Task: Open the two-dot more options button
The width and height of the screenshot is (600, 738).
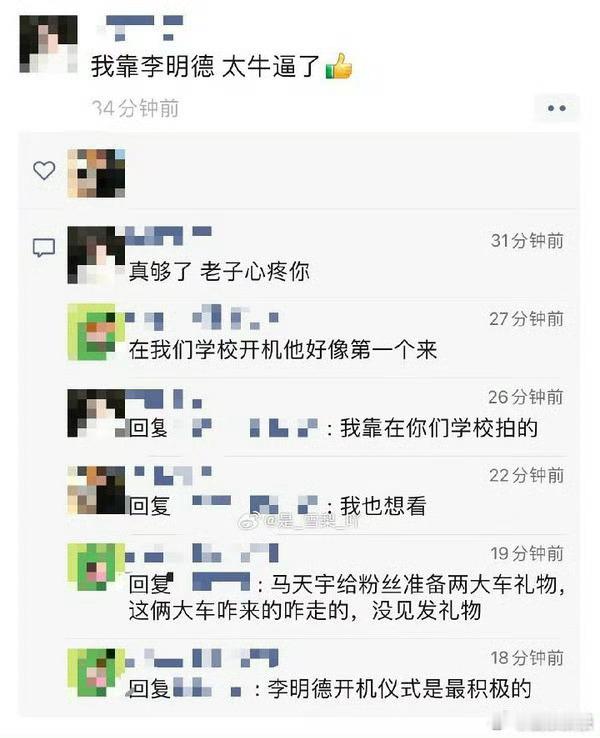Action: pyautogui.click(x=556, y=108)
